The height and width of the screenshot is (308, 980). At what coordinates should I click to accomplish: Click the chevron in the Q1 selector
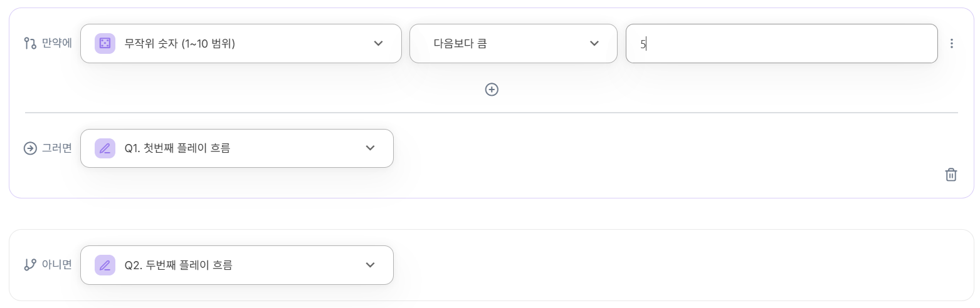[x=370, y=148]
